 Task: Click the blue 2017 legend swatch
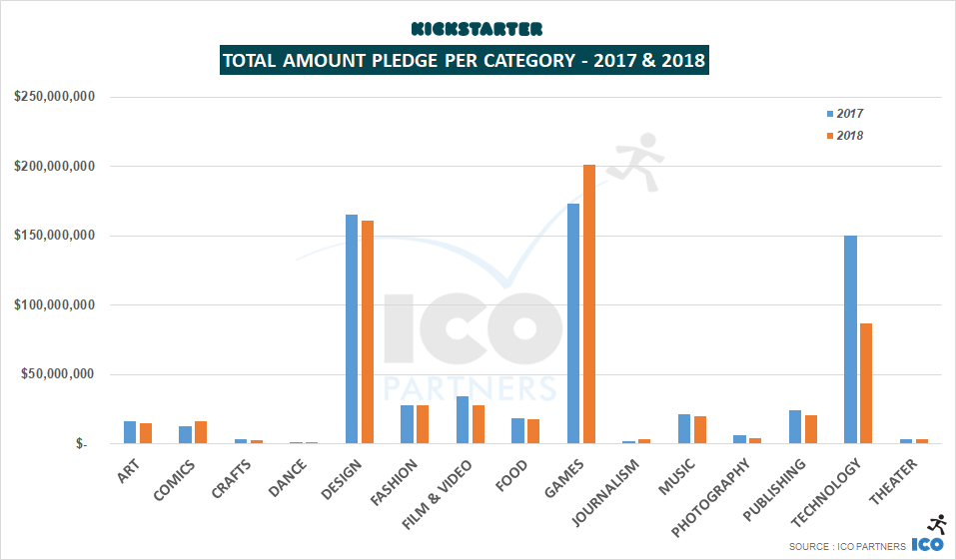828,114
